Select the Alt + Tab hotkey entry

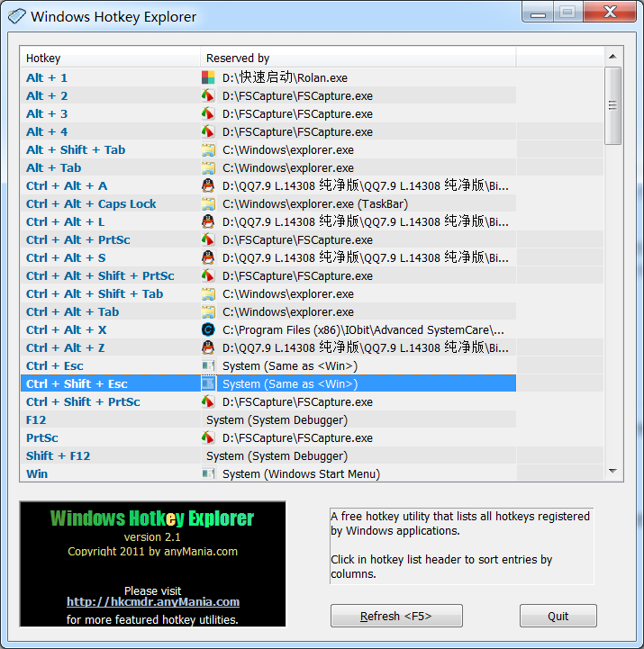pyautogui.click(x=268, y=167)
